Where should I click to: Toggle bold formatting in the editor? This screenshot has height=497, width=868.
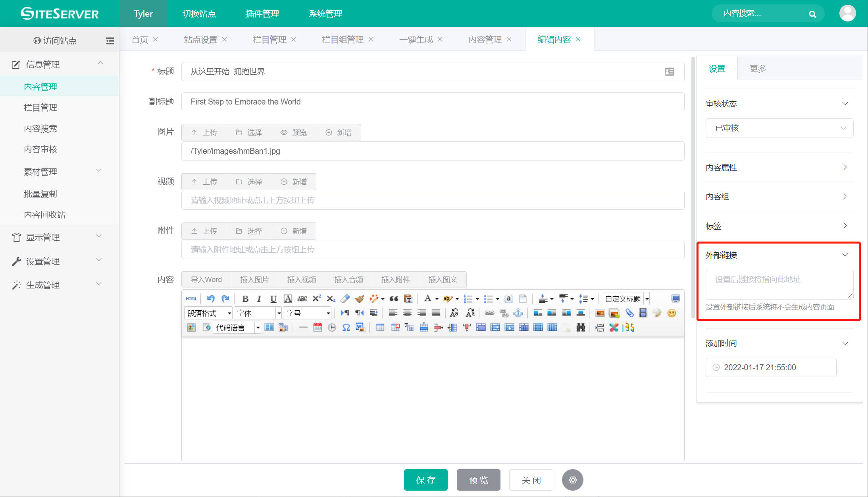point(245,299)
